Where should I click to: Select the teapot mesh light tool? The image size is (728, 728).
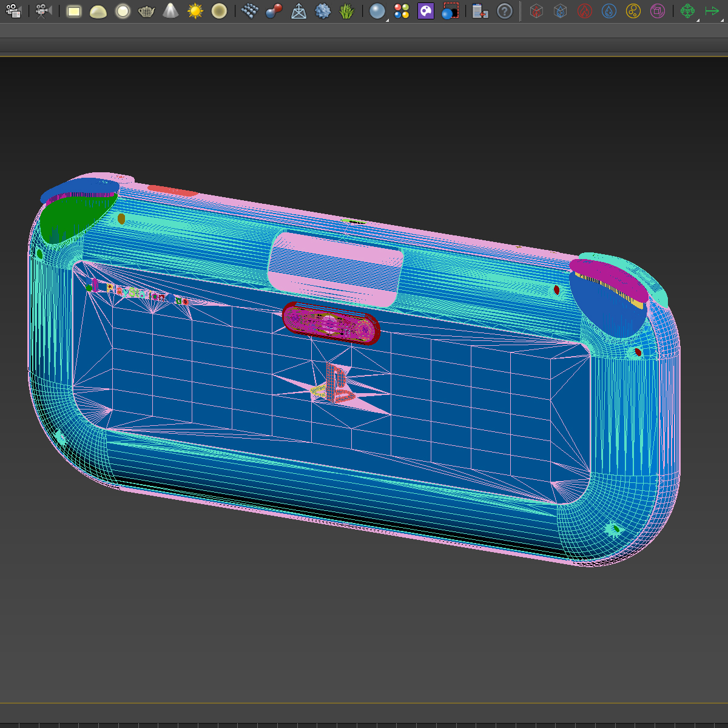point(147,11)
